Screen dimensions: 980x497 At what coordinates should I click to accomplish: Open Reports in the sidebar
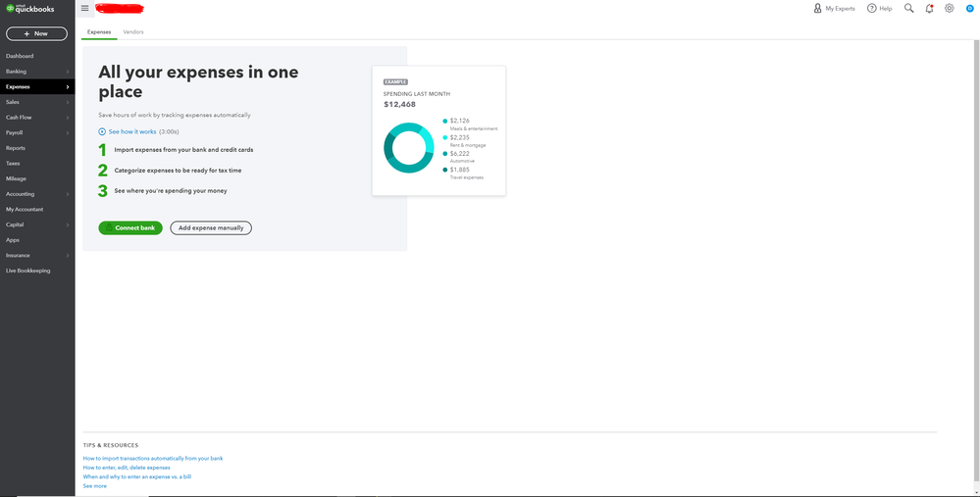pyautogui.click(x=16, y=148)
